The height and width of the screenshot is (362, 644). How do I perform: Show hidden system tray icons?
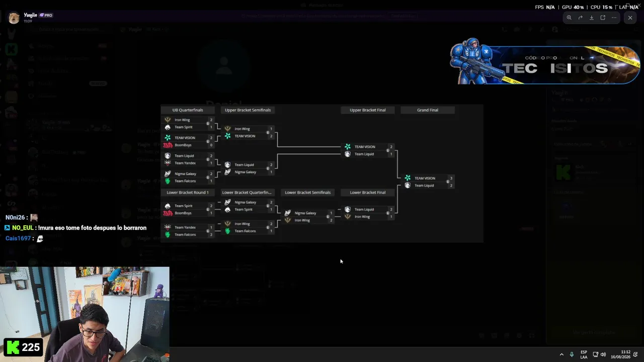click(561, 354)
